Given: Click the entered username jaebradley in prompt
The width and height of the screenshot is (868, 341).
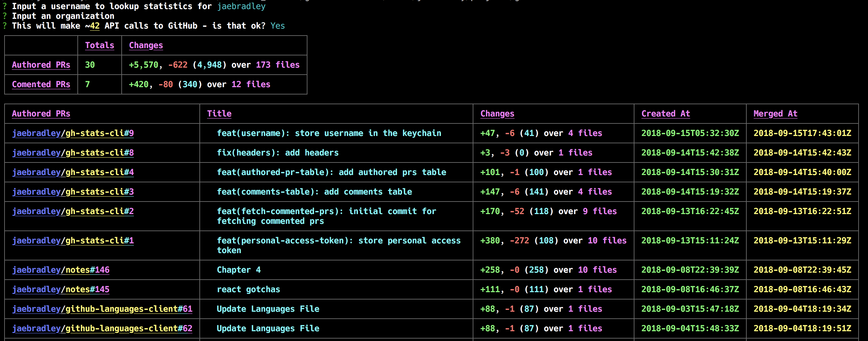Looking at the screenshot, I should coord(241,6).
